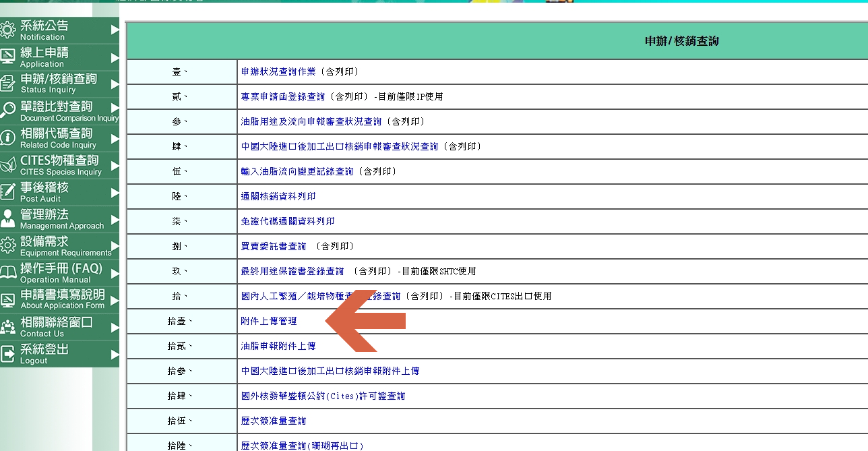The height and width of the screenshot is (451, 868).
Task: Open 中國大陸進口後加工出口核銷申報審查狀況查詢 link
Action: point(340,146)
